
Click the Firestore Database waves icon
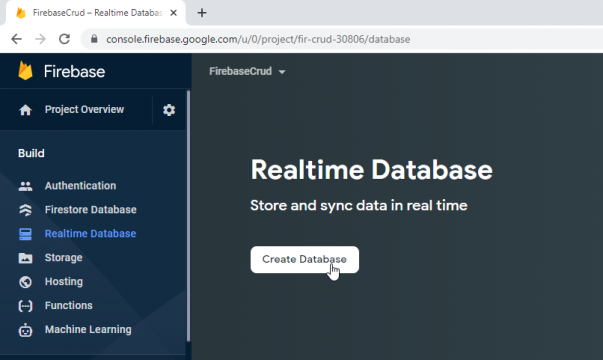coord(25,210)
